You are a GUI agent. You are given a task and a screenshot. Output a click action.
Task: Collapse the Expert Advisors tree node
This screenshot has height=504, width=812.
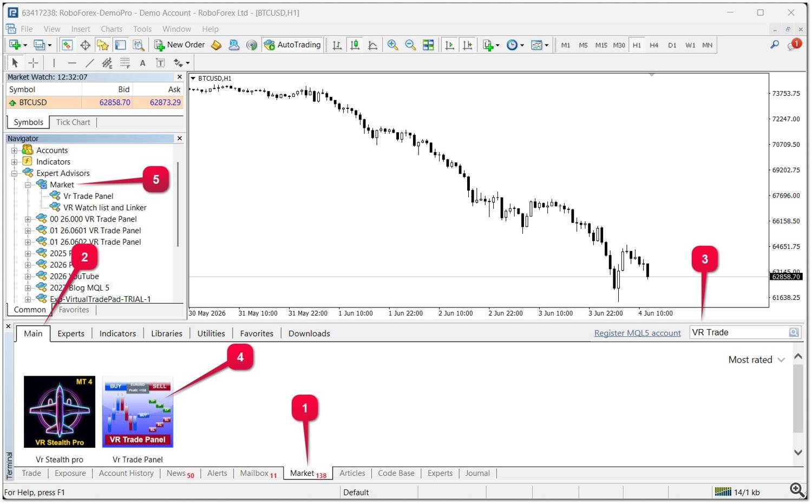click(15, 173)
